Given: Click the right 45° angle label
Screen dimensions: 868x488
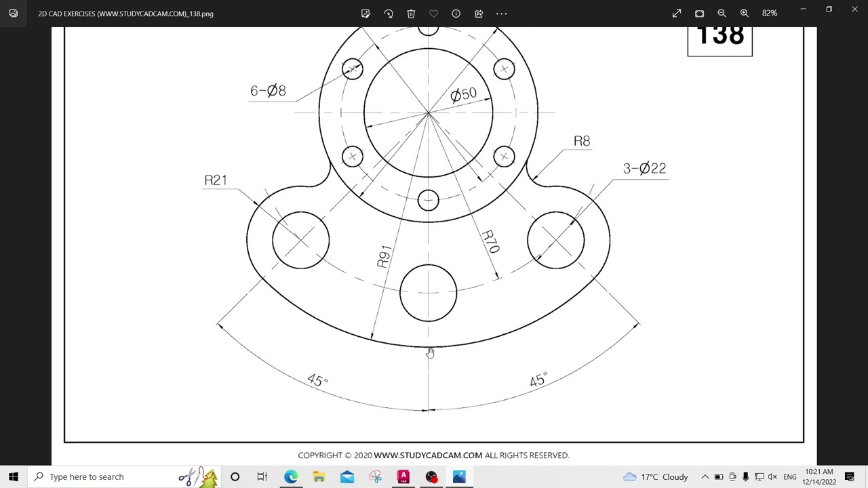Looking at the screenshot, I should 538,380.
